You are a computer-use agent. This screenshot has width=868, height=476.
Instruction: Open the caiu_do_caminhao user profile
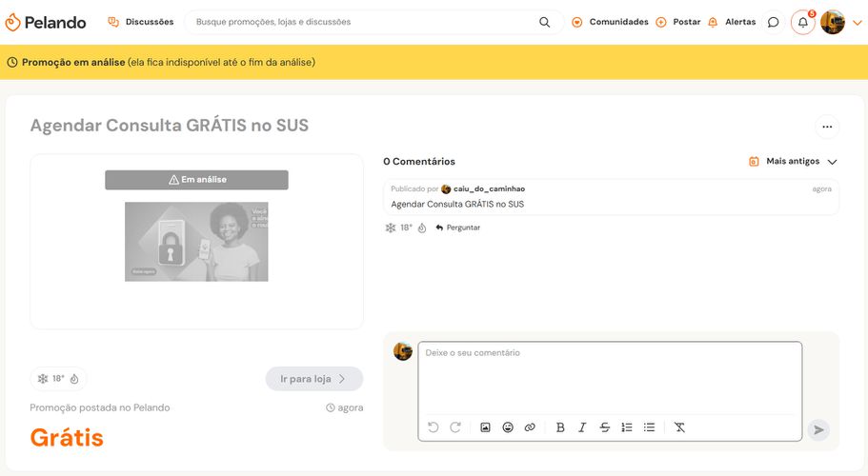coord(489,189)
